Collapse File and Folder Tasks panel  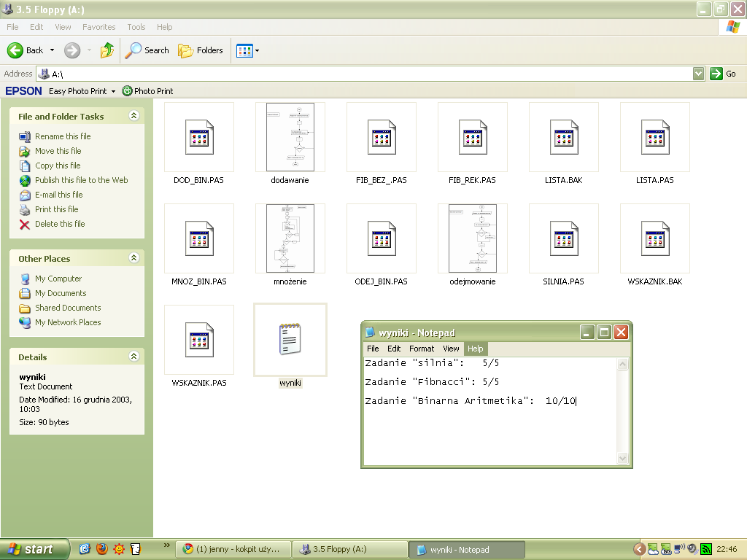pyautogui.click(x=133, y=116)
